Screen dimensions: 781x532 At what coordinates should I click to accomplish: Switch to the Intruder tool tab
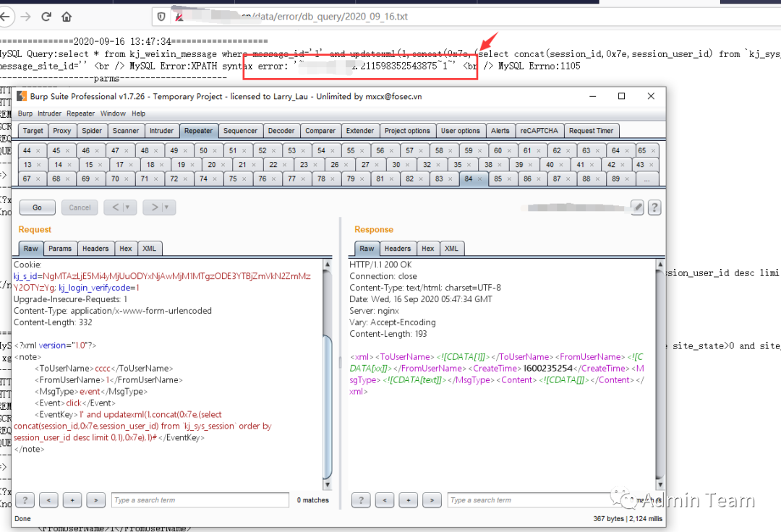(x=161, y=130)
